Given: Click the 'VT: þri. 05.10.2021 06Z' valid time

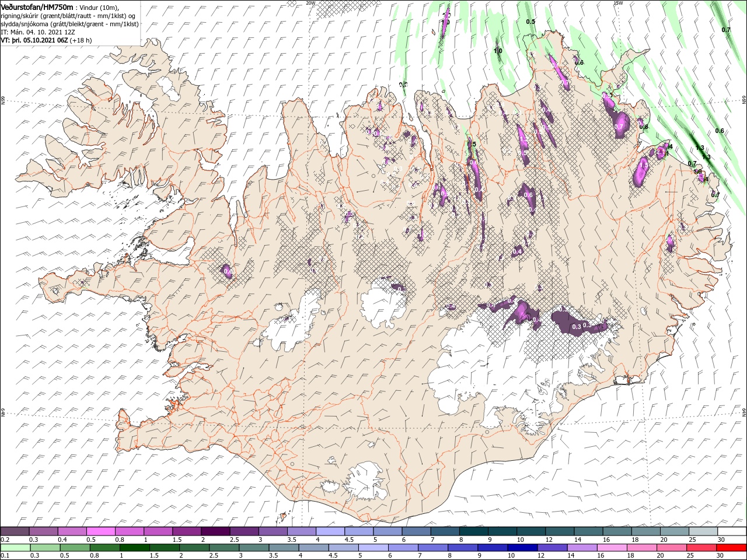Looking at the screenshot, I should (34, 41).
